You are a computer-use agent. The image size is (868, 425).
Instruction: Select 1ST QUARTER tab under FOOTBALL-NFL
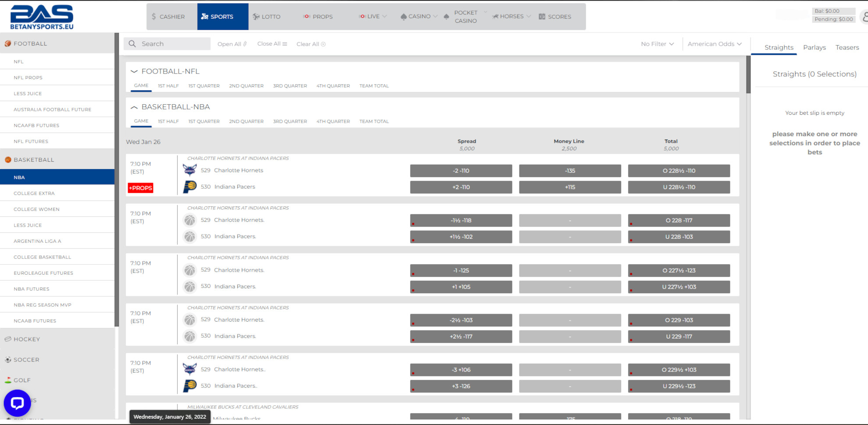click(204, 86)
